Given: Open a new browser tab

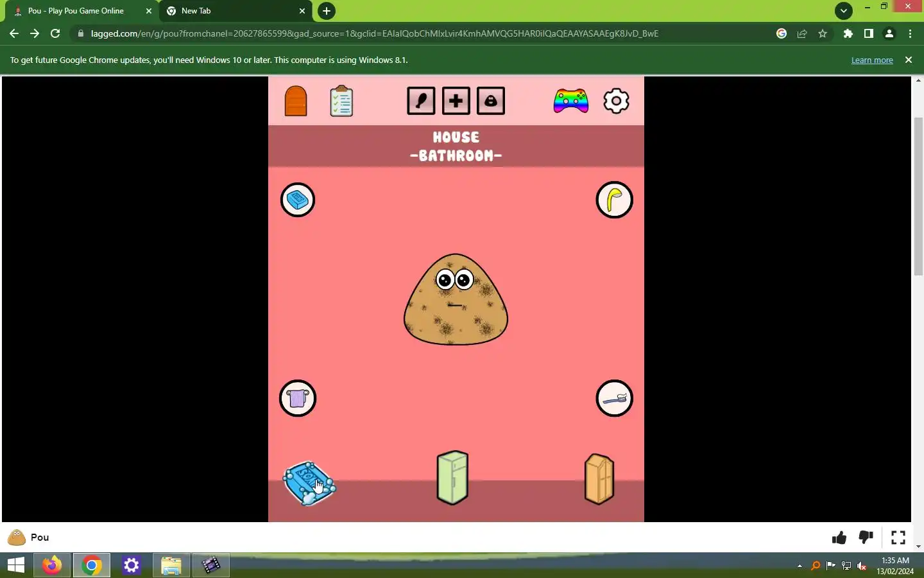Looking at the screenshot, I should point(327,11).
